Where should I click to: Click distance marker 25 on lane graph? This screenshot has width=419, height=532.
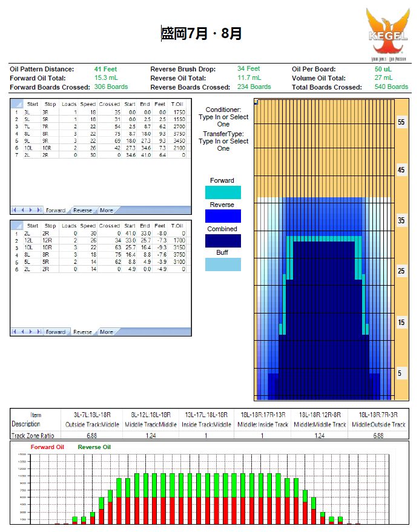401,271
